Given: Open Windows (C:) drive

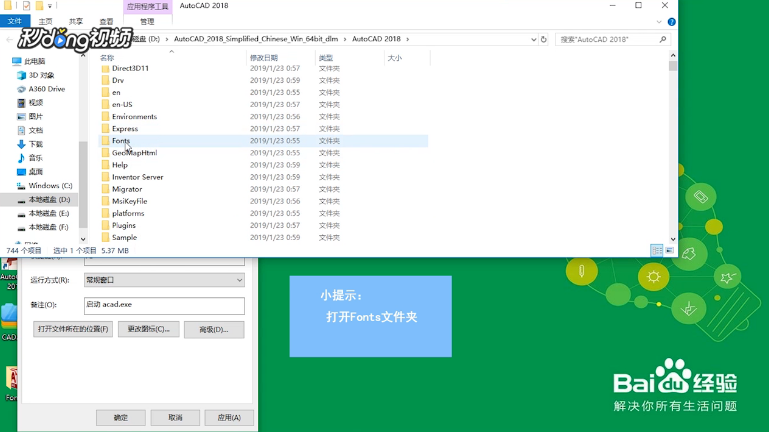Looking at the screenshot, I should 50,185.
